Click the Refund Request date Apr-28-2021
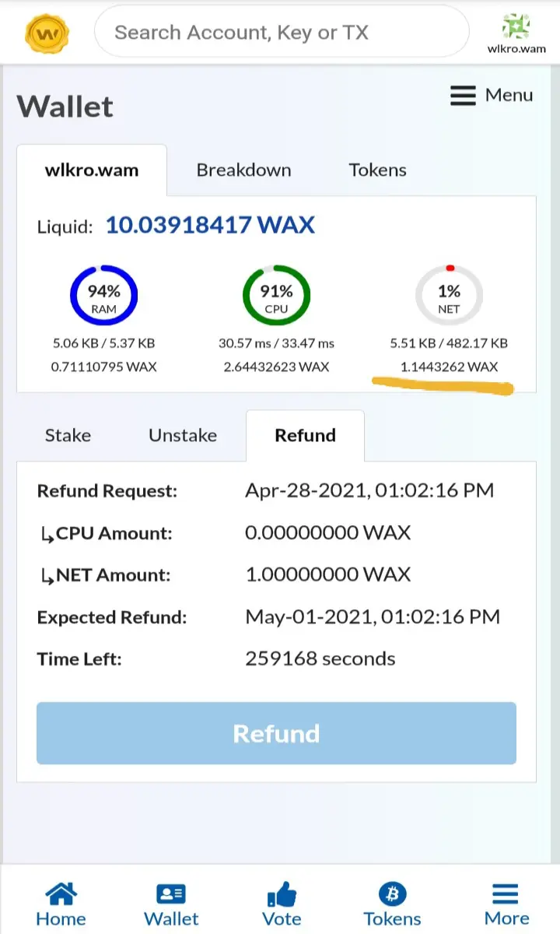 (x=369, y=490)
